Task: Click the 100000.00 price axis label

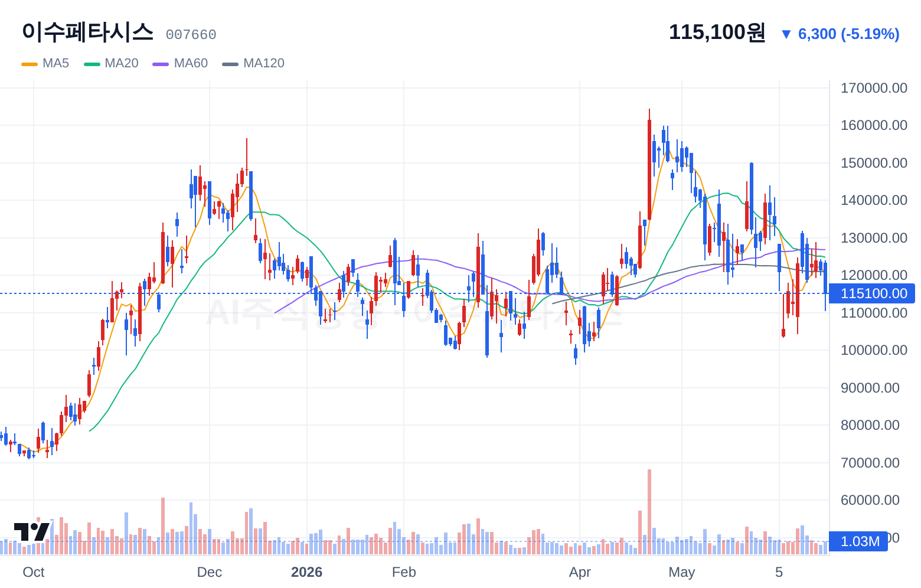Action: click(874, 350)
